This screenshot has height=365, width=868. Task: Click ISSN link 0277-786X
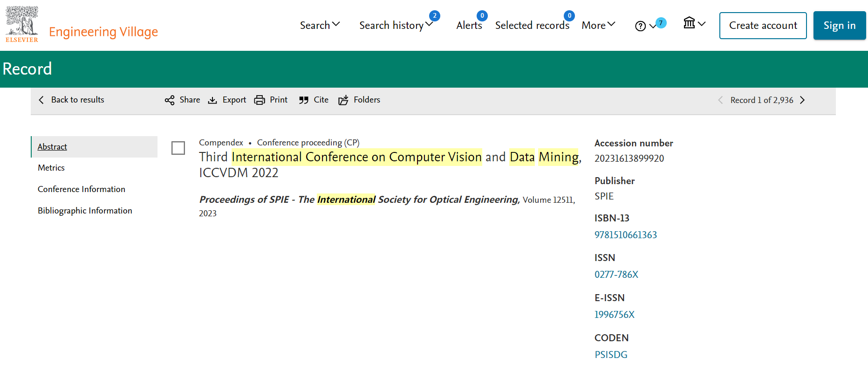pyautogui.click(x=616, y=275)
